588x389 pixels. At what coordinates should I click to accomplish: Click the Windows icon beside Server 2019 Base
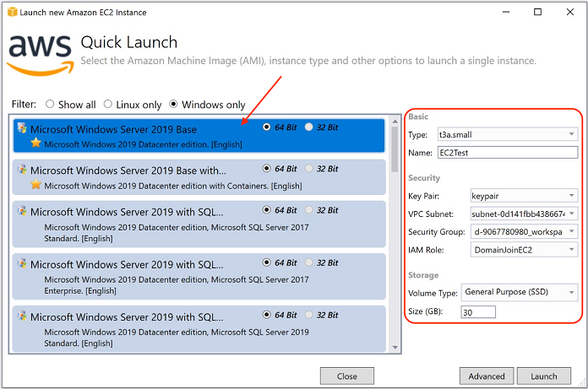[x=22, y=128]
